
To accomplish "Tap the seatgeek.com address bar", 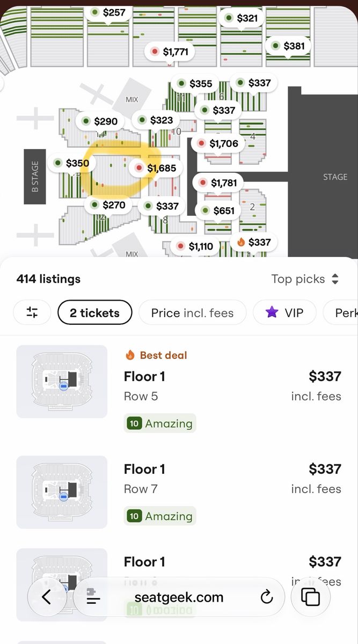I will click(179, 597).
